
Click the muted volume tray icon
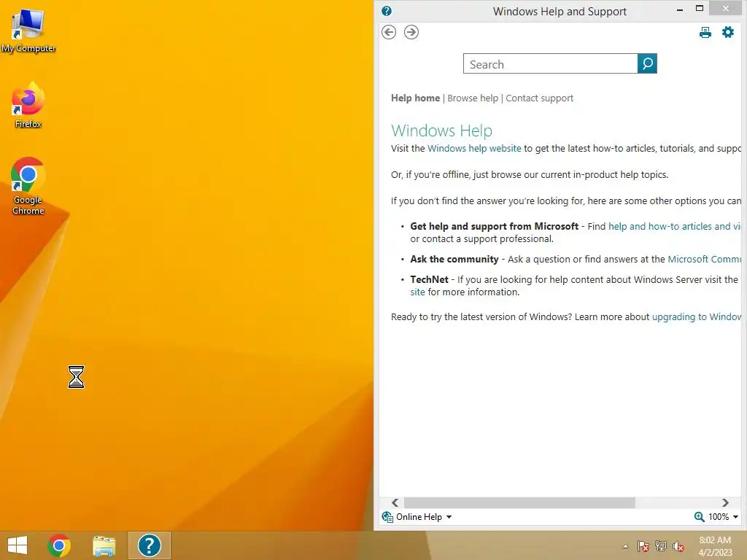point(678,546)
